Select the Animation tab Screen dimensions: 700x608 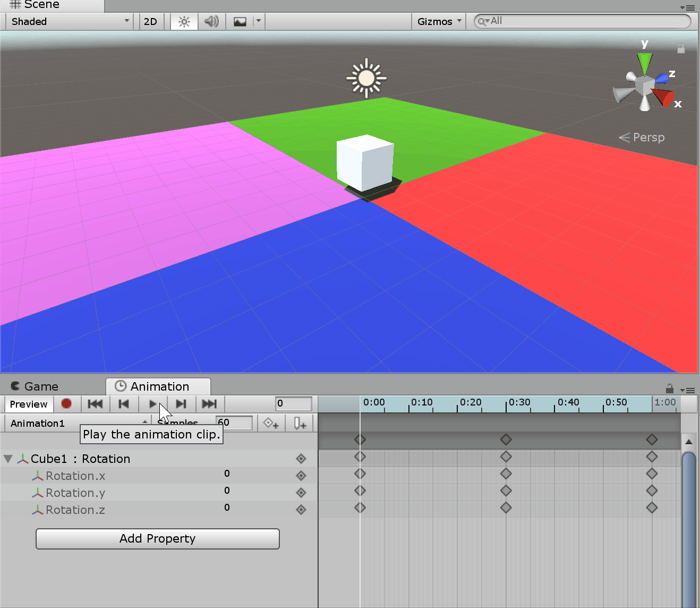[x=158, y=386]
